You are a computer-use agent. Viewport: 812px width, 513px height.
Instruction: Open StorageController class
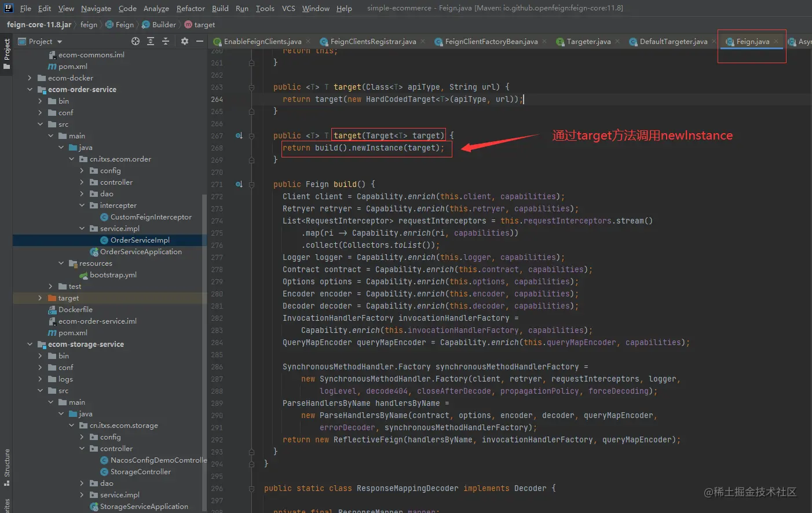tap(140, 472)
